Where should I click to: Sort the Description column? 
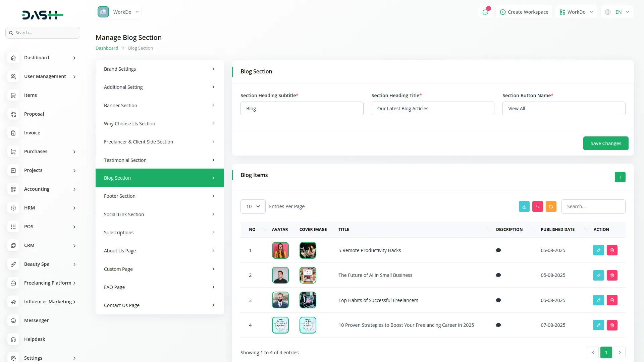(x=532, y=229)
